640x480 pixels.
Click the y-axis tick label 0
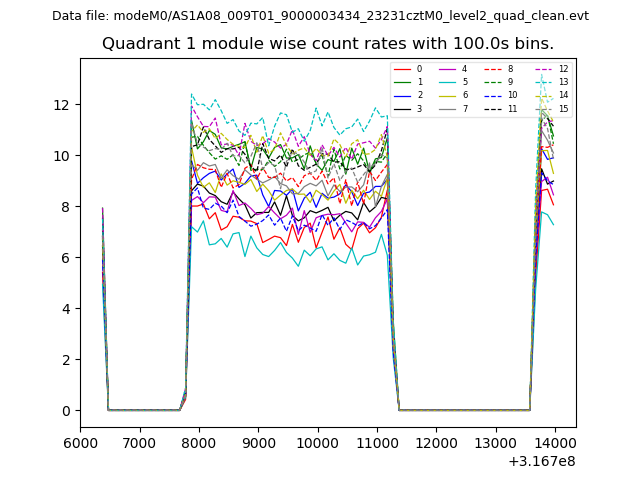(64, 411)
